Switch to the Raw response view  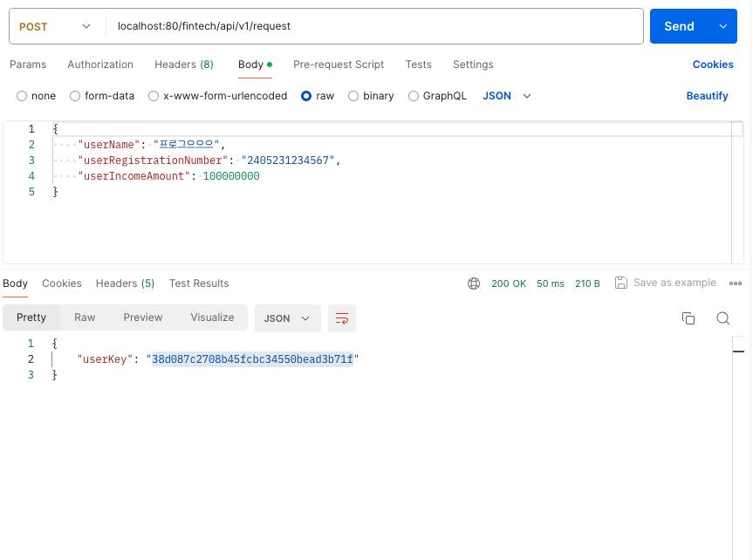[85, 318]
